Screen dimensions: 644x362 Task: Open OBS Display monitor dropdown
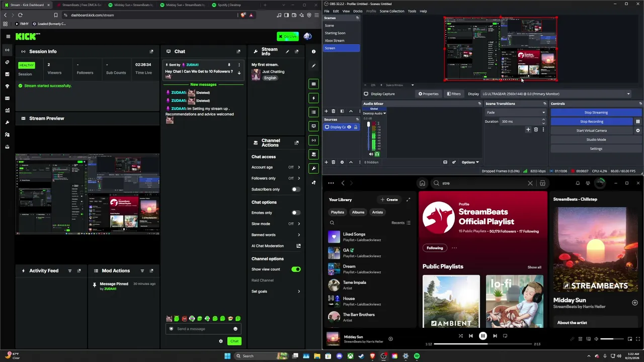pos(556,94)
